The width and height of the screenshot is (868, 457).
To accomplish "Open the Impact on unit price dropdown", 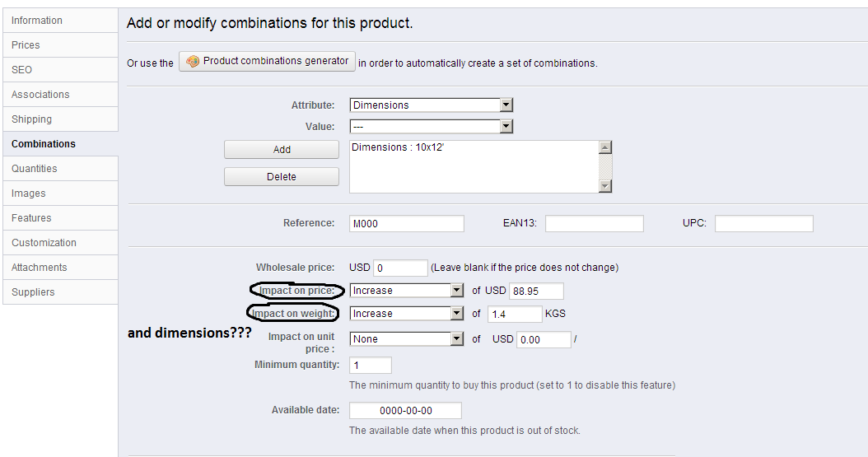I will (x=408, y=339).
